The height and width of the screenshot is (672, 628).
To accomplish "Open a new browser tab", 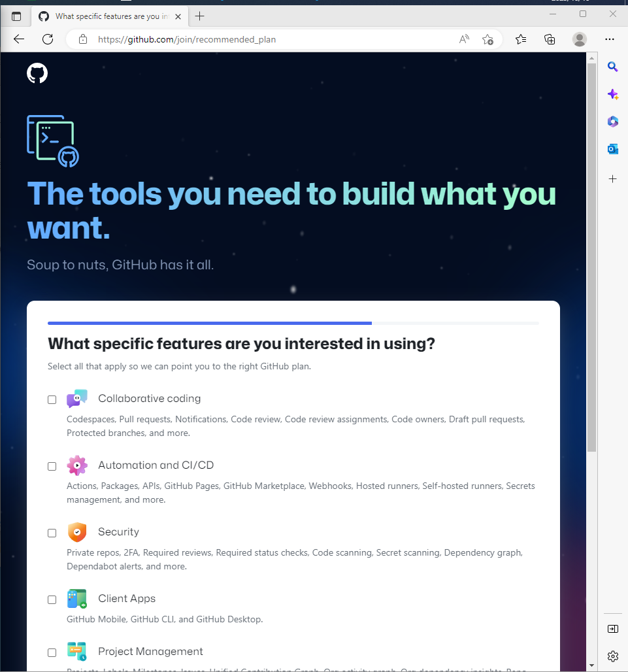I will pos(199,16).
